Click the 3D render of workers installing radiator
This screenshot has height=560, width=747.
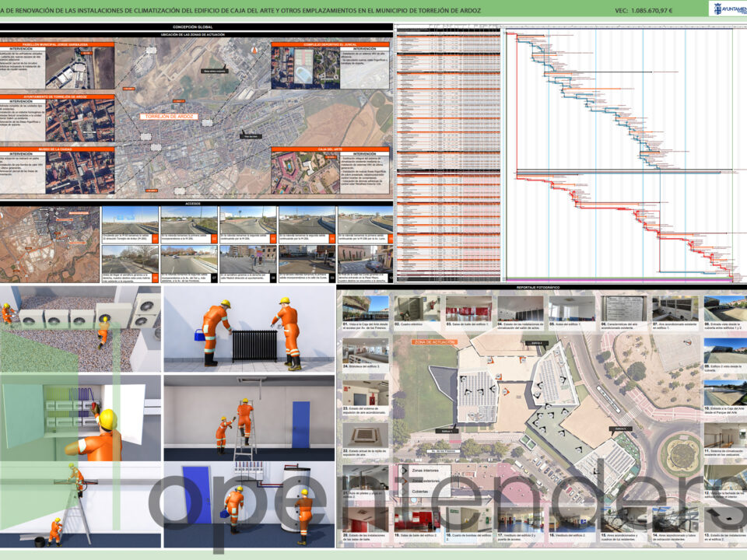[248, 330]
